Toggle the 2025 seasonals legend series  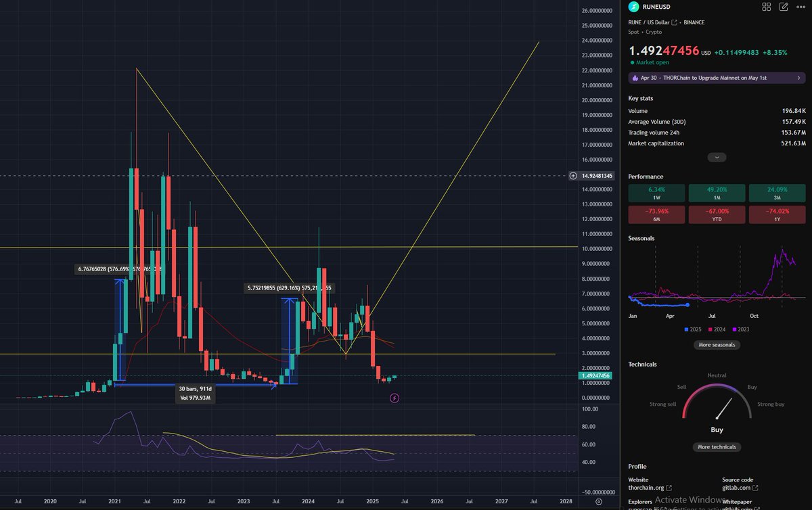694,329
